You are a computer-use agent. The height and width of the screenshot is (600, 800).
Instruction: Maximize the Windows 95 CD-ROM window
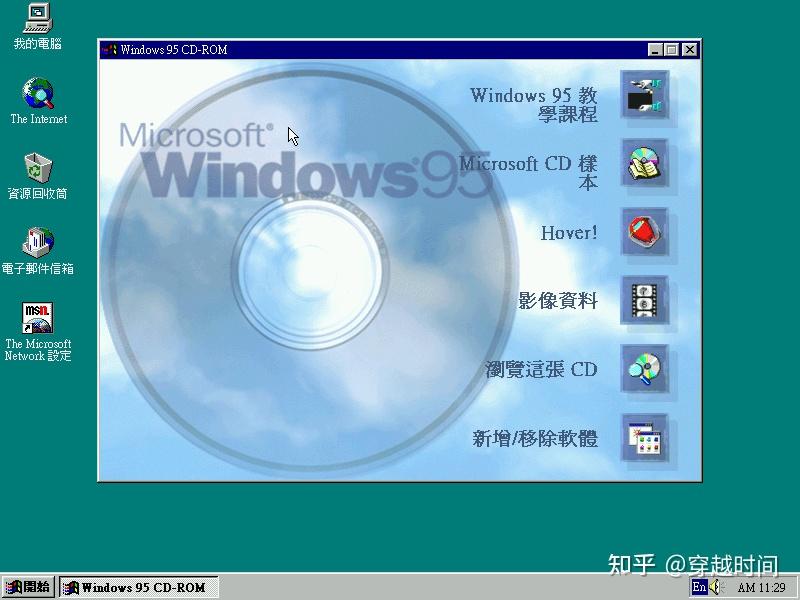(672, 49)
